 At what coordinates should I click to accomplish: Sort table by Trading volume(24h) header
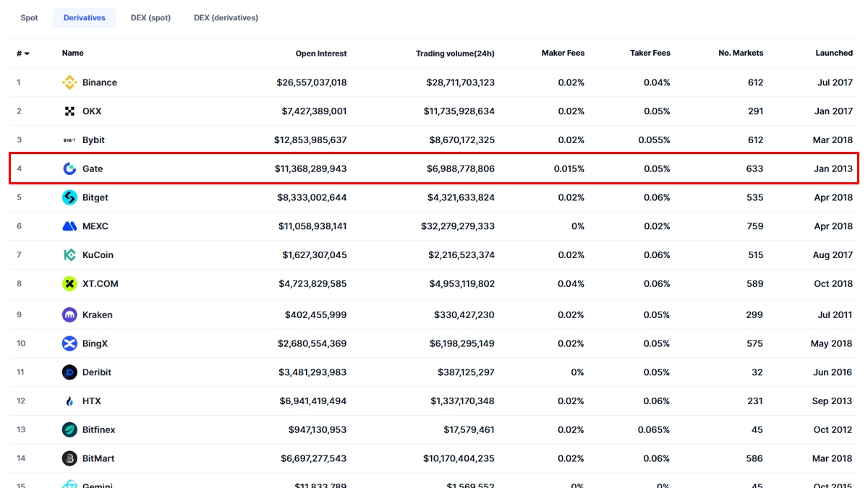(454, 53)
